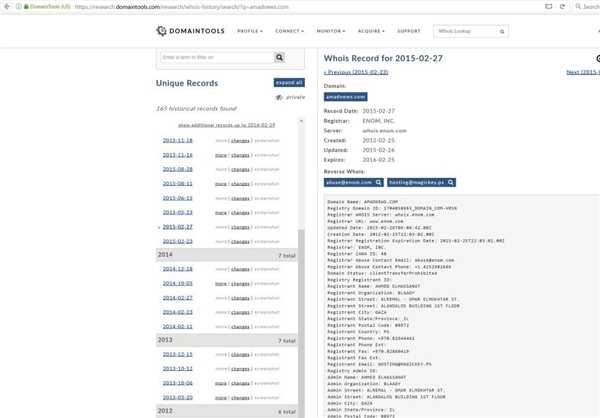
Task: Open the 2014-02-27 record
Action: point(178,298)
